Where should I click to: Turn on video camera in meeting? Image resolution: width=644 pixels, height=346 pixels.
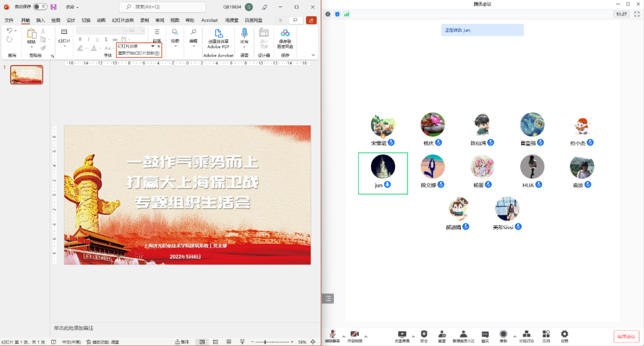click(355, 335)
